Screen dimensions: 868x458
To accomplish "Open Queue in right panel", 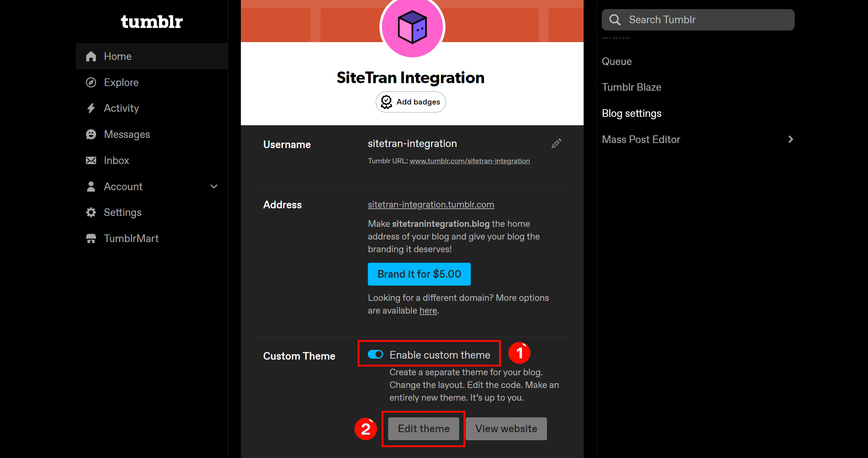I will click(x=617, y=61).
